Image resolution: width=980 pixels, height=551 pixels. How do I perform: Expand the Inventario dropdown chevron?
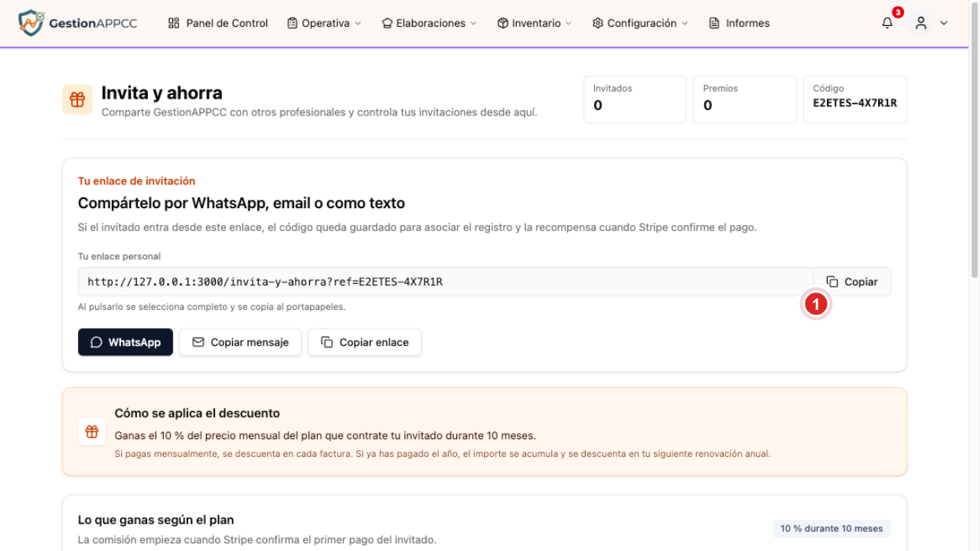(x=568, y=24)
